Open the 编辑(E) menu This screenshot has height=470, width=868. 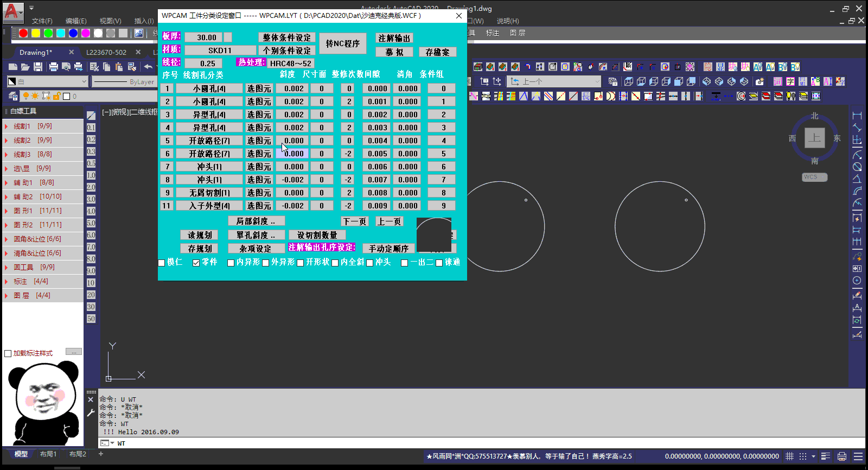pos(76,21)
